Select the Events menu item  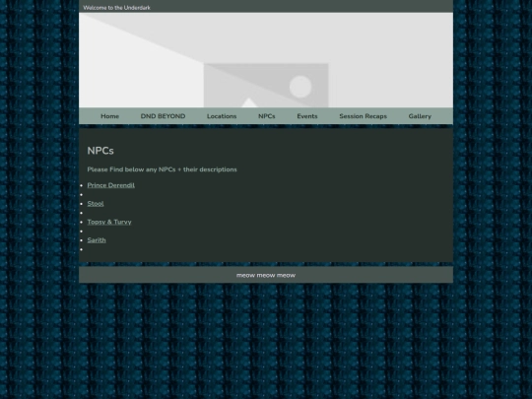(x=307, y=116)
